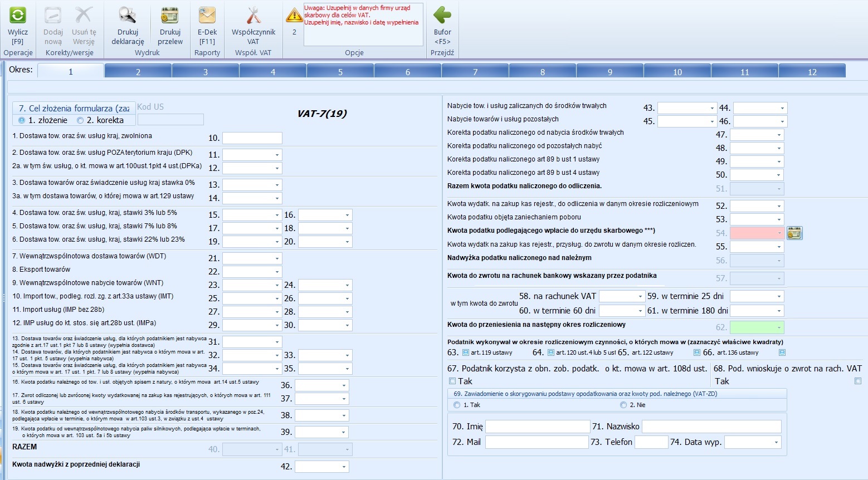
Task: Click the Wydruk group label
Action: point(147,52)
